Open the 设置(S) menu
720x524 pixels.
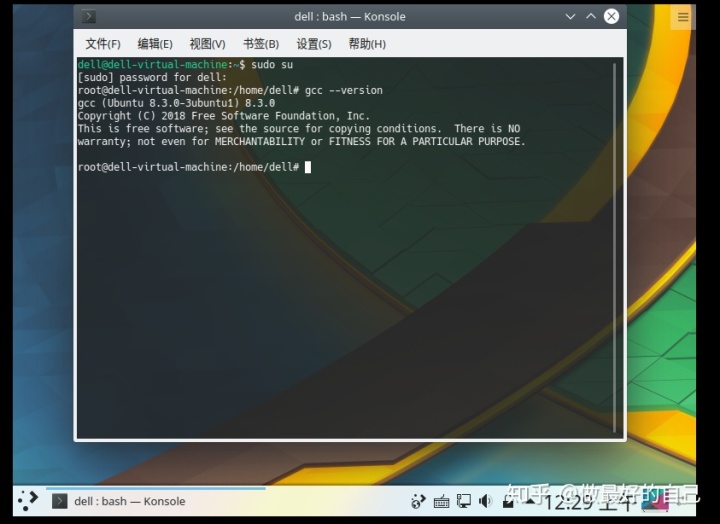pos(314,44)
